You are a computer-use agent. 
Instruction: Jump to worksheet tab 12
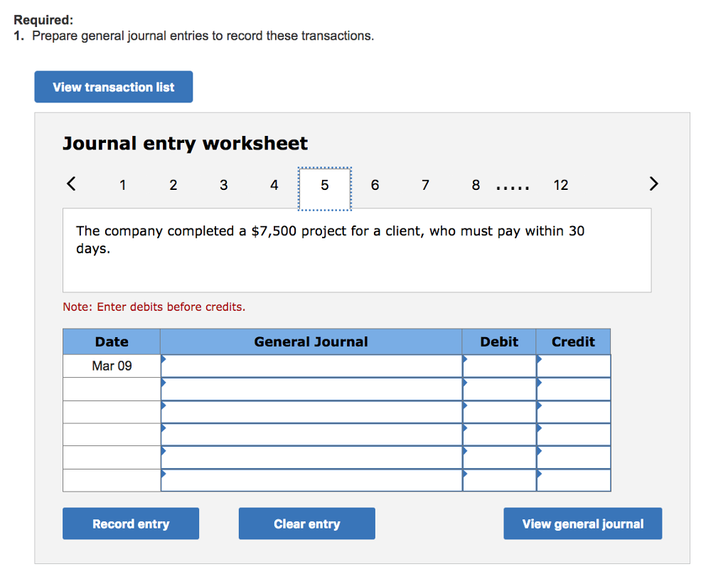(561, 185)
